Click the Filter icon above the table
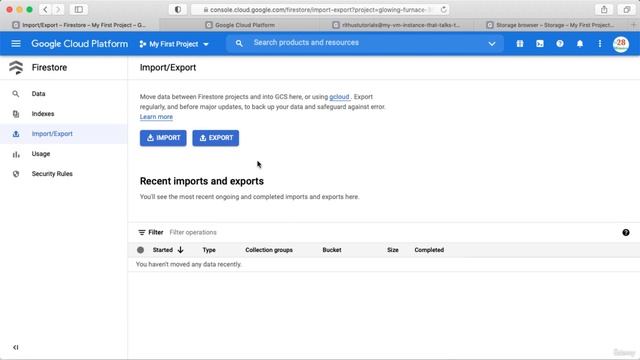 click(x=142, y=232)
